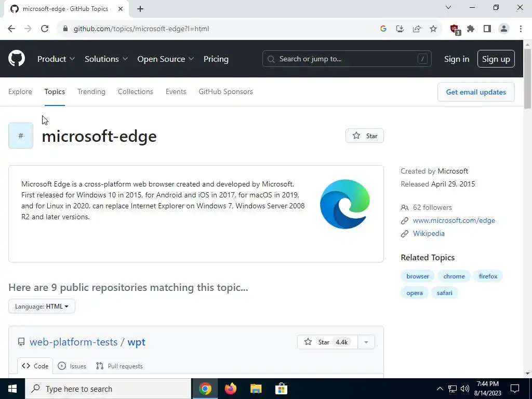This screenshot has width=532, height=399.
Task: Open Microsoft Store from the taskbar
Action: 281,389
